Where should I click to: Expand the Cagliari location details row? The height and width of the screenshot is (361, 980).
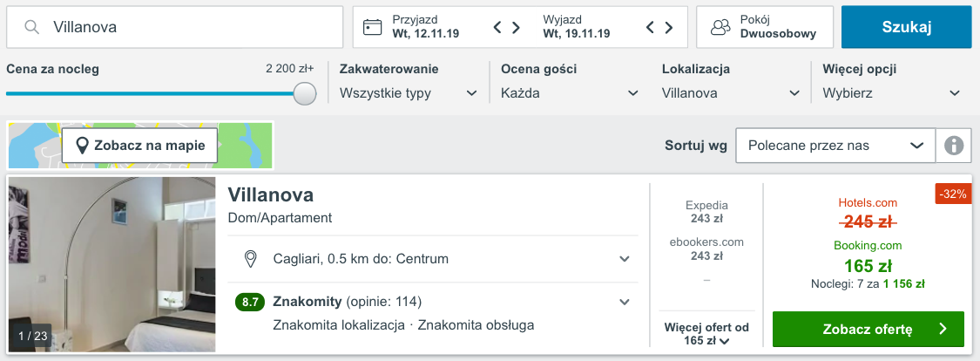point(433,259)
